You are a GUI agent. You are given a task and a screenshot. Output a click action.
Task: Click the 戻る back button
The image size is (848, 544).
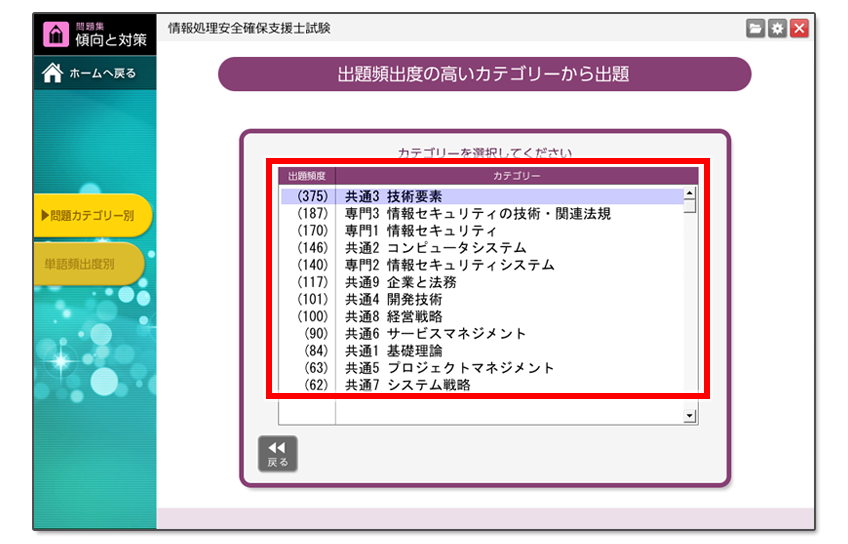click(277, 453)
